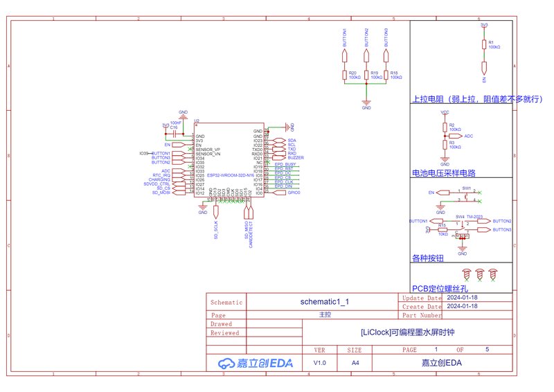Select the RXD net port
The height and width of the screenshot is (392, 554).
point(279,154)
